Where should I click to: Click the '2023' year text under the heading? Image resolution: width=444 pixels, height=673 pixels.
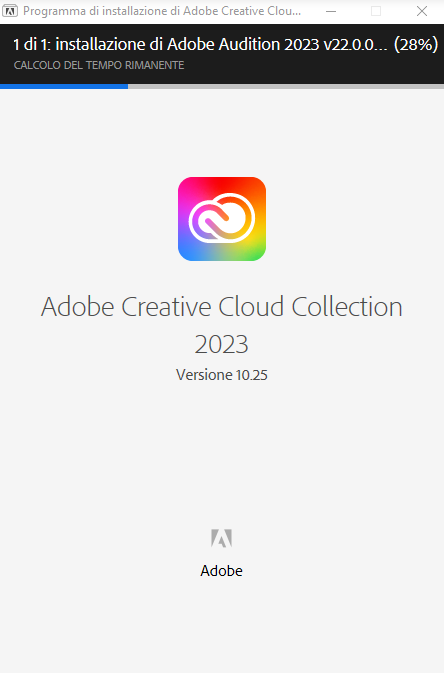pyautogui.click(x=222, y=344)
